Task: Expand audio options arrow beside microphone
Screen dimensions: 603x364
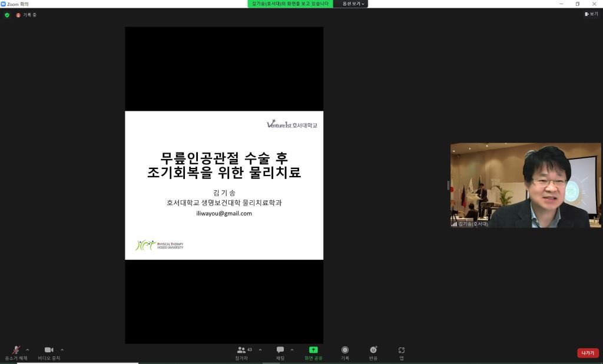Action: coord(27,350)
